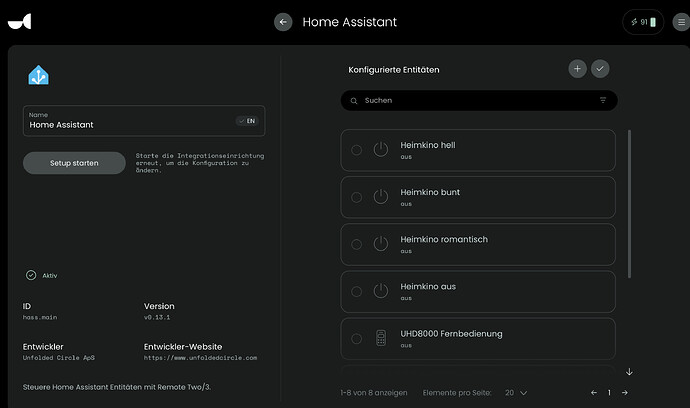Click the back arrow next to Home Assistant
This screenshot has width=690, height=408.
283,22
